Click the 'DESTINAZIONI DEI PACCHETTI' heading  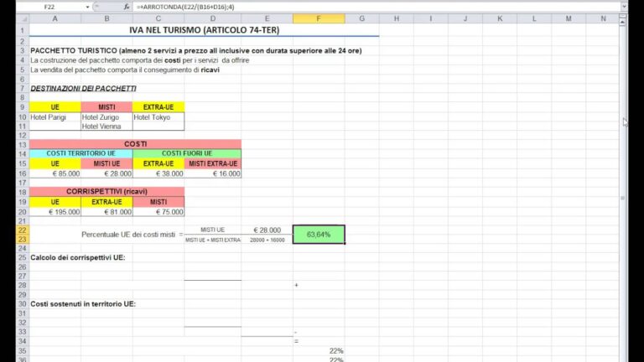[83, 89]
